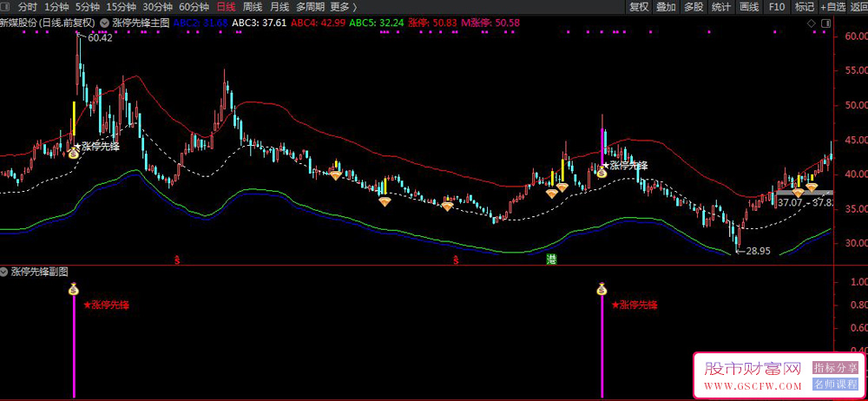
Task: Click the diamond icon above the price axis
Action: point(811,23)
